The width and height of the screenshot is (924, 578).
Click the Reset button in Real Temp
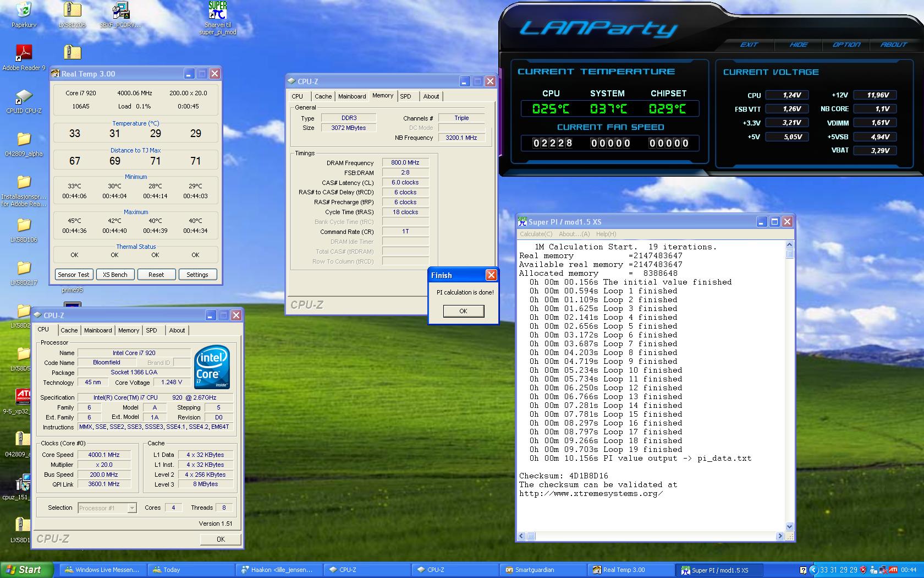pos(156,274)
